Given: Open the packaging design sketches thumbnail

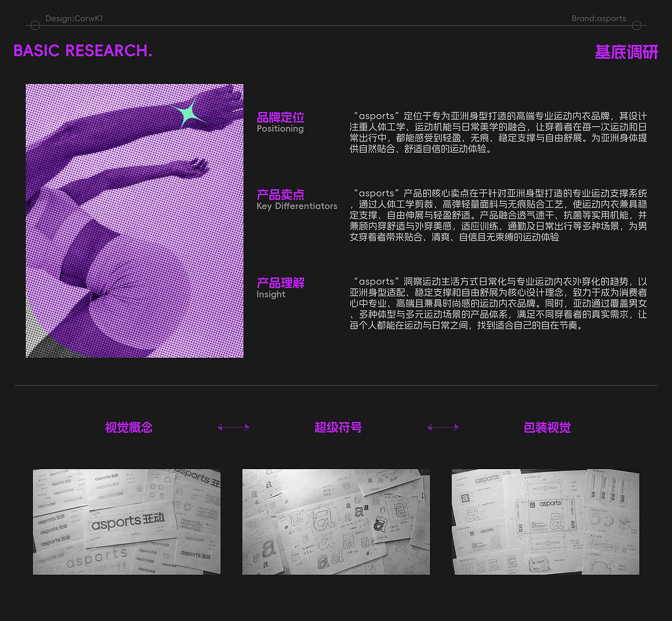Looking at the screenshot, I should 545,522.
